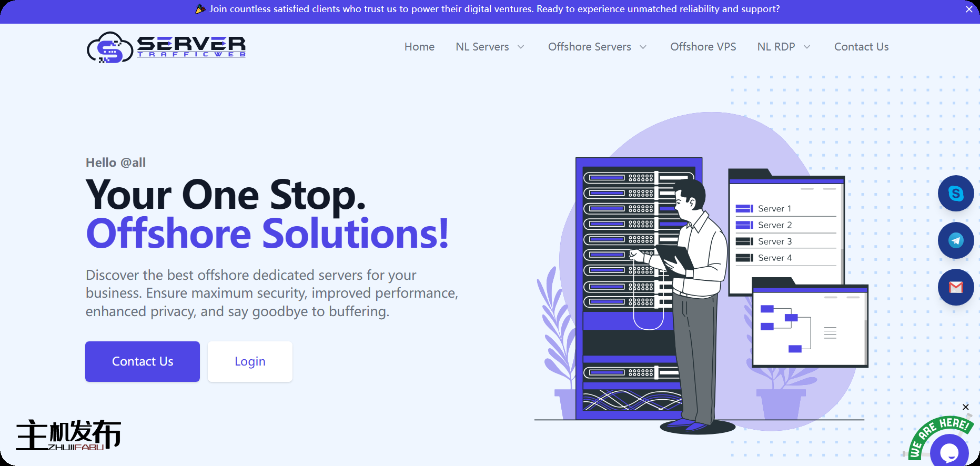The height and width of the screenshot is (466, 980).
Task: Go to Home in the navigation
Action: (x=419, y=47)
